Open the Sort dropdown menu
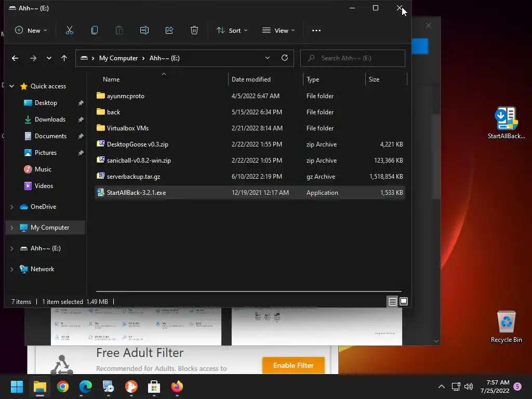Image resolution: width=532 pixels, height=399 pixels. pyautogui.click(x=232, y=31)
